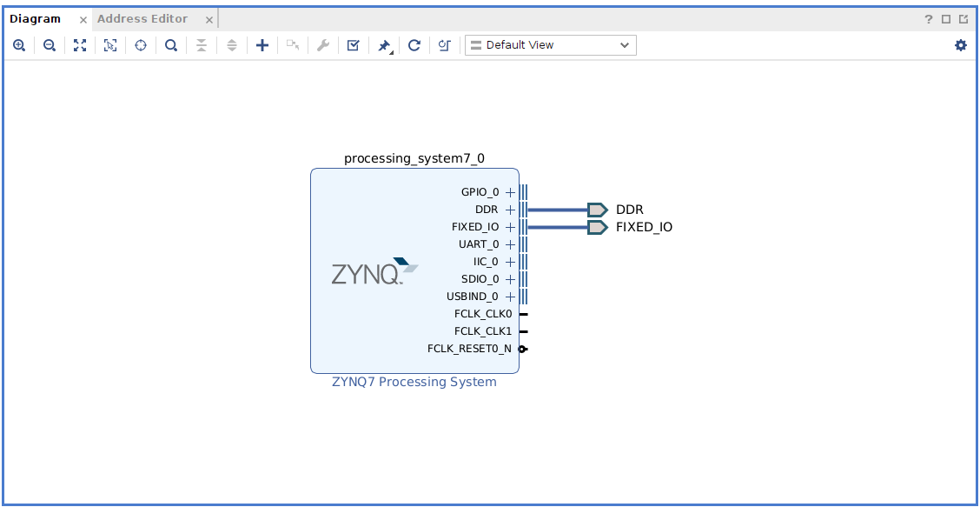Click the processing_system7_0 block name
The width and height of the screenshot is (980, 507).
click(x=414, y=159)
